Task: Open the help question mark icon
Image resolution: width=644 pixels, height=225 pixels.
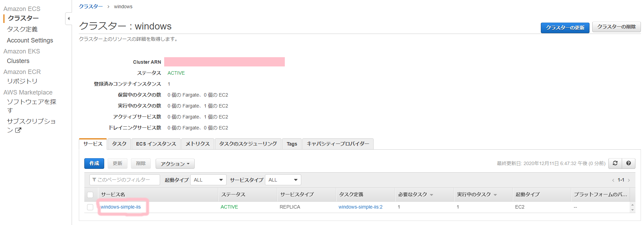Action: click(x=629, y=163)
